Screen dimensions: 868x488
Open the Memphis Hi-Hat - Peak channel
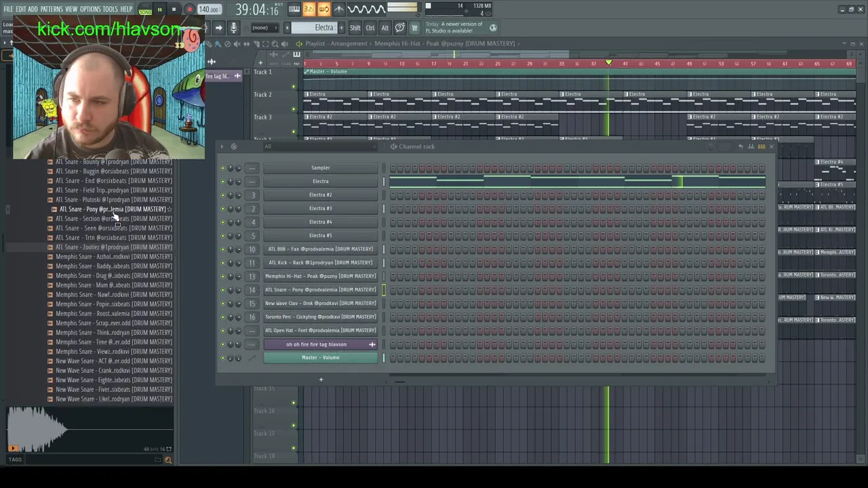coord(320,276)
